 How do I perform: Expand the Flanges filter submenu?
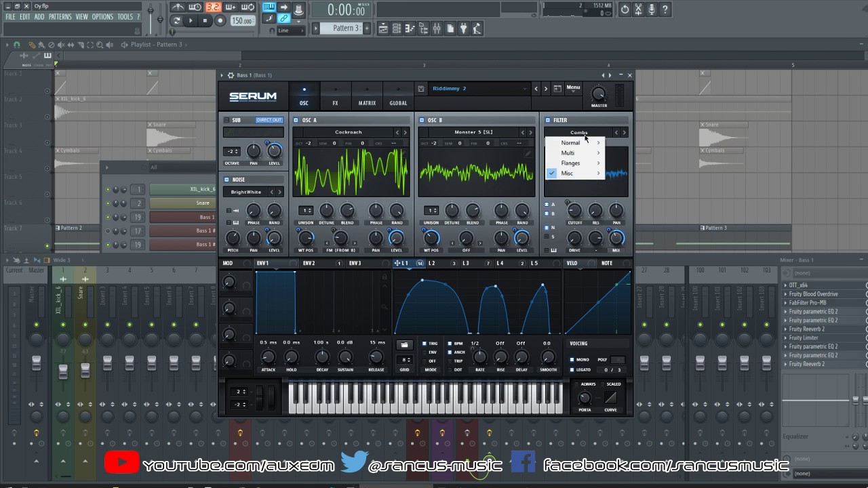pyautogui.click(x=575, y=163)
